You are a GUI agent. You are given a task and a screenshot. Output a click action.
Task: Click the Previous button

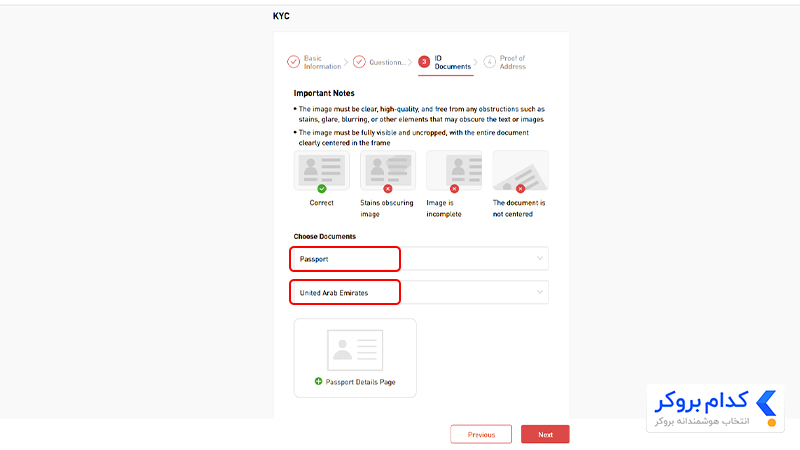click(481, 434)
